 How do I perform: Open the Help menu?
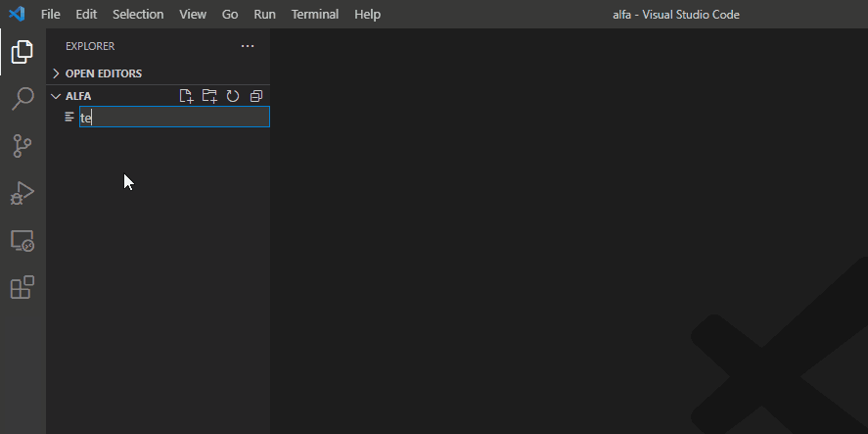click(x=367, y=15)
